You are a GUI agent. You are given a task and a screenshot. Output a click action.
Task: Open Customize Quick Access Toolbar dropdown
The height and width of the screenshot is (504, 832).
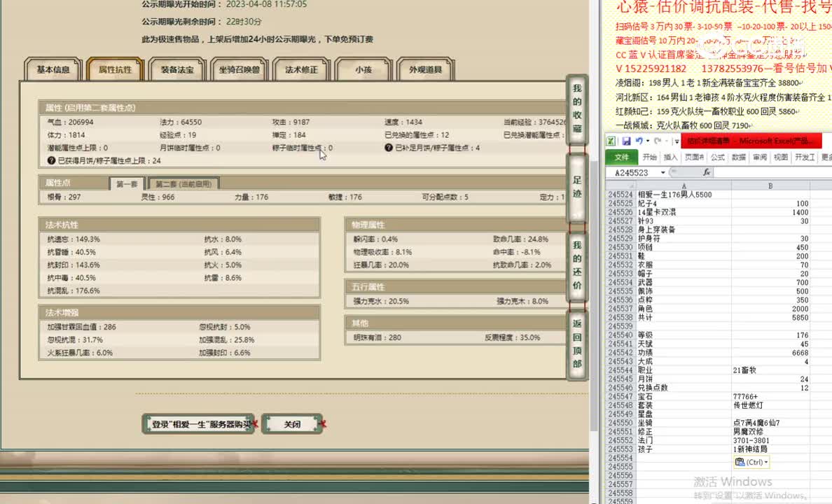[676, 141]
